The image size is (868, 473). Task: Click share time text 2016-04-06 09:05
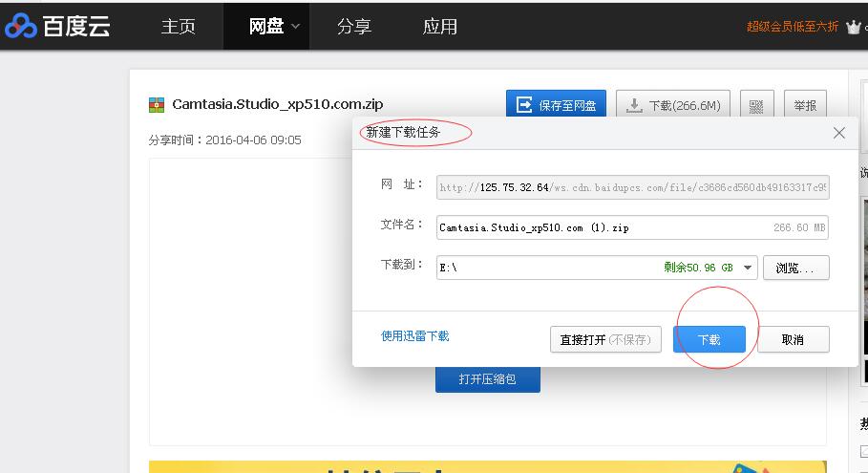(254, 140)
